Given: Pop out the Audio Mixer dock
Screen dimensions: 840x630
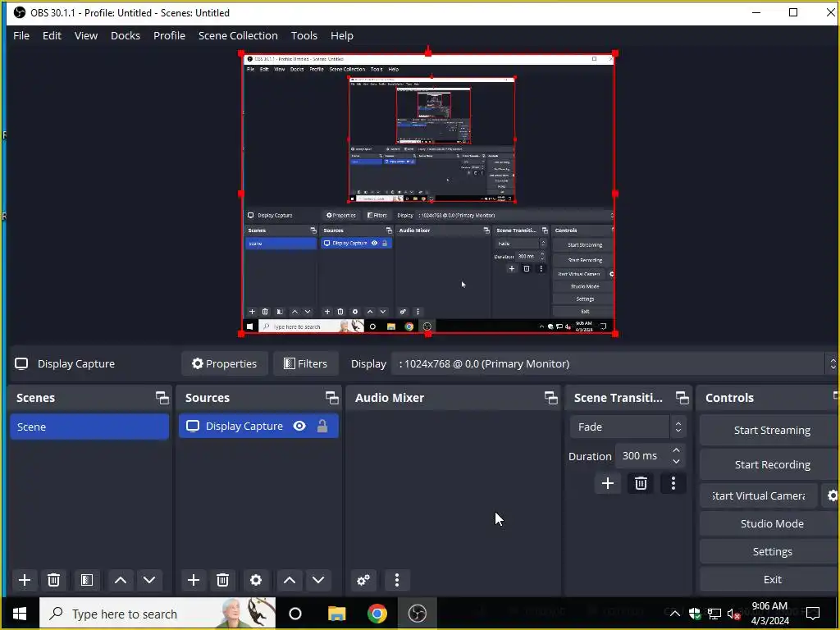Looking at the screenshot, I should (550, 398).
